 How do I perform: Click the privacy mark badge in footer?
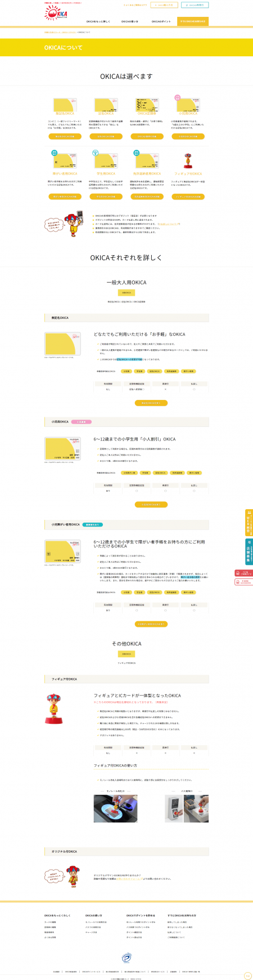tap(126, 957)
